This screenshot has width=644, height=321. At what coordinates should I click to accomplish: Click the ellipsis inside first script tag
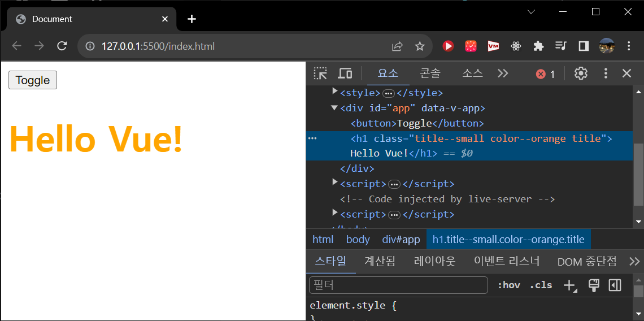[x=394, y=184]
